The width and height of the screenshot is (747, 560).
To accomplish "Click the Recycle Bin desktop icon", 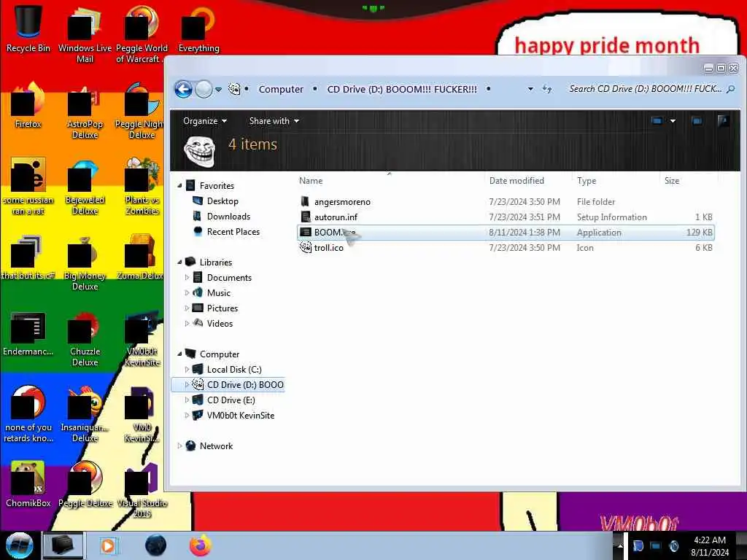I will (x=28, y=28).
